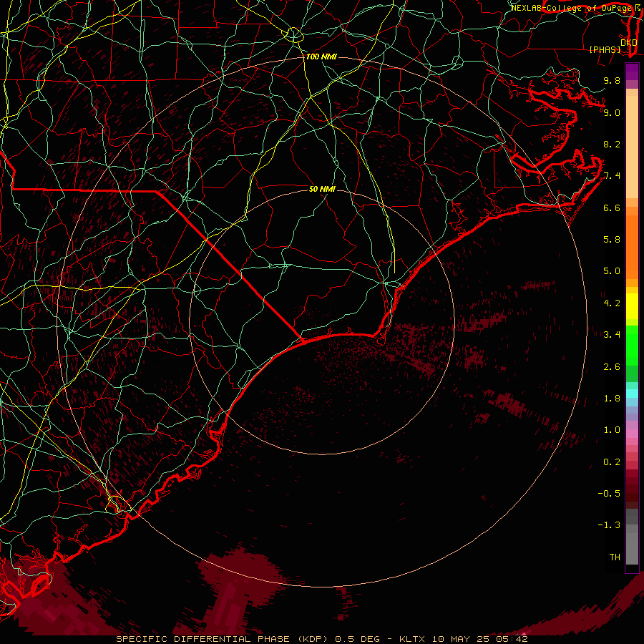Click the [PHAS] units label

(605, 49)
